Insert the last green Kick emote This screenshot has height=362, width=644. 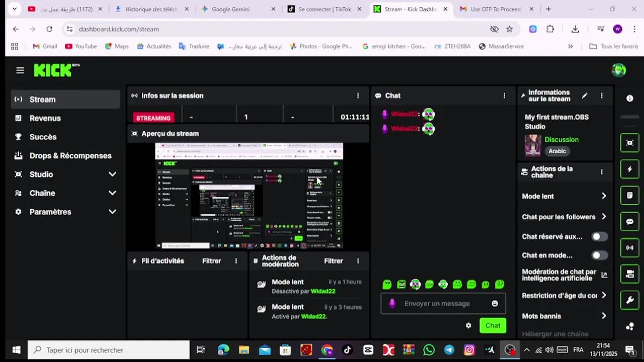(500, 285)
